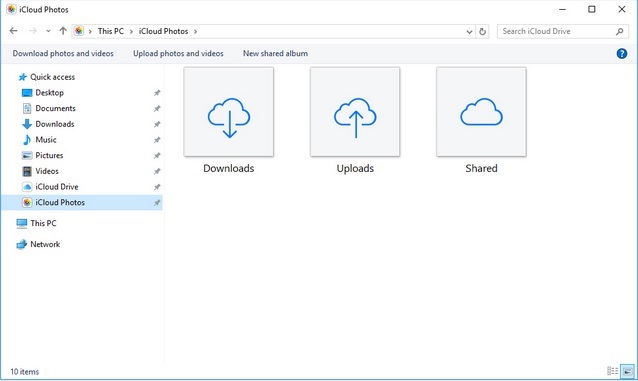The height and width of the screenshot is (381, 638).
Task: Open iCloud Drive in the sidebar
Action: (57, 187)
